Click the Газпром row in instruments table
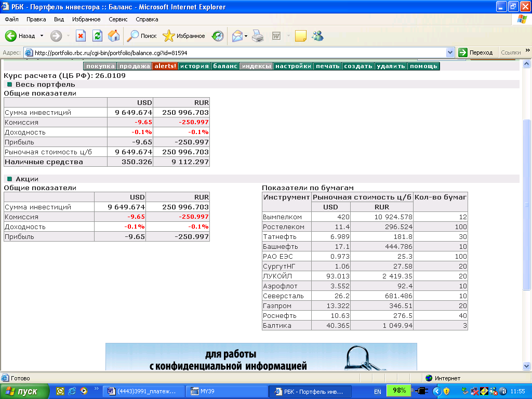The width and height of the screenshot is (532, 399). coord(365,305)
